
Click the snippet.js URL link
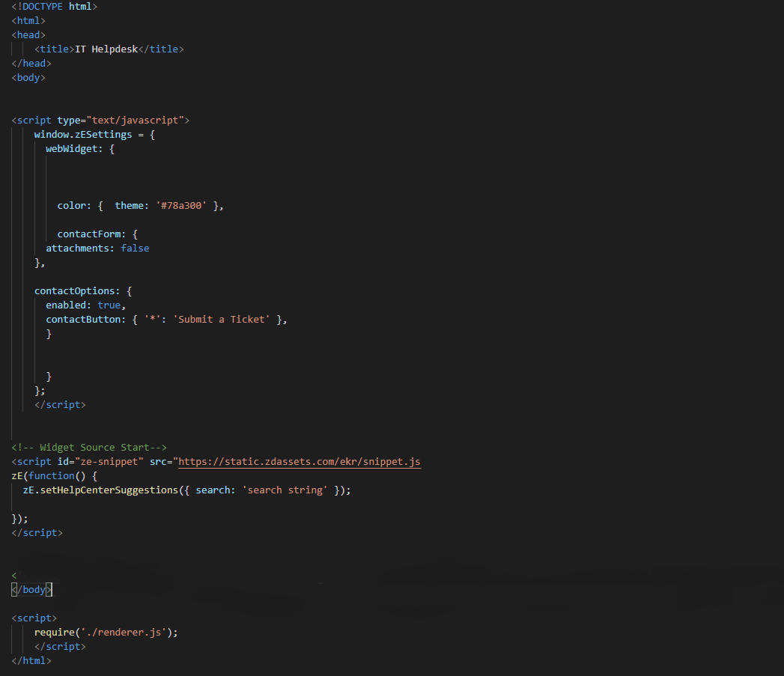pyautogui.click(x=299, y=461)
